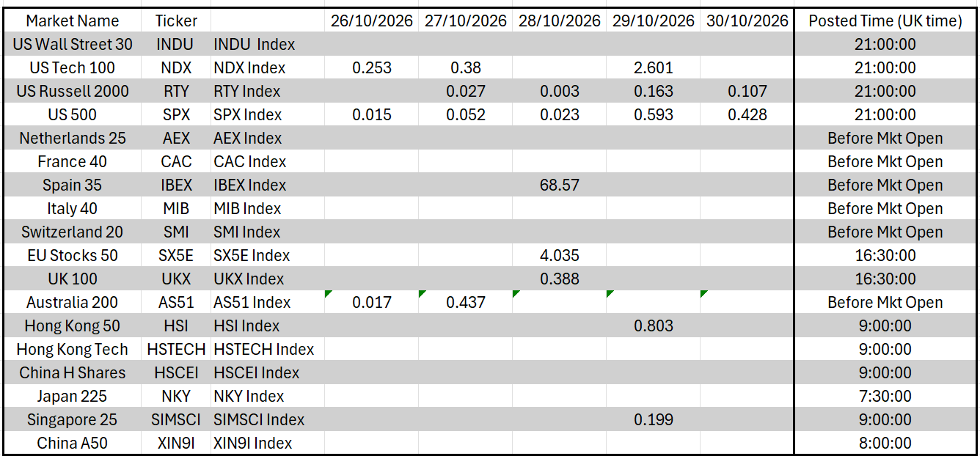This screenshot has height=456, width=980.
Task: Select the US Wall Street 30 cell
Action: tap(72, 44)
